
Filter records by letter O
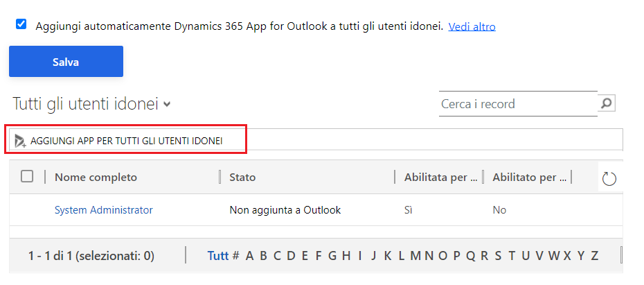pos(442,256)
